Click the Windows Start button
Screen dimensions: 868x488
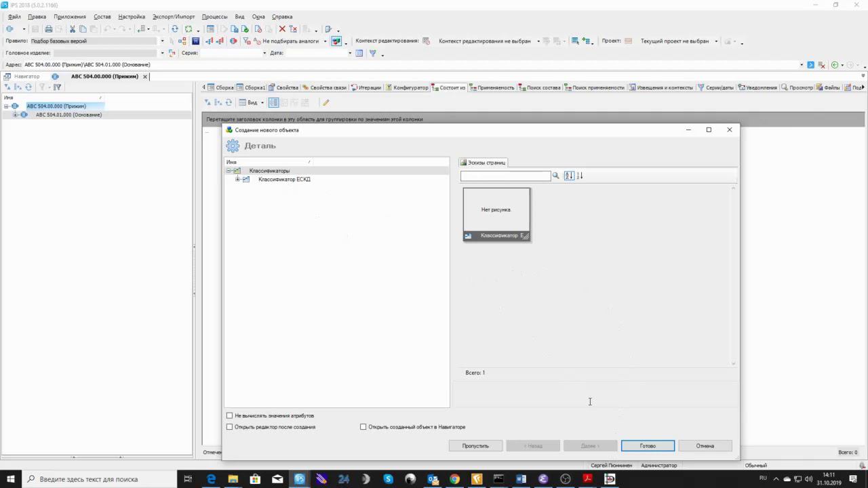pos(11,479)
